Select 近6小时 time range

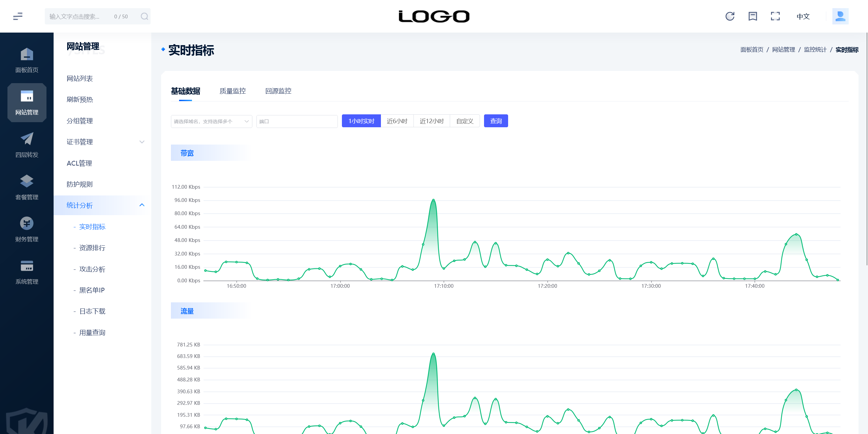pyautogui.click(x=397, y=121)
